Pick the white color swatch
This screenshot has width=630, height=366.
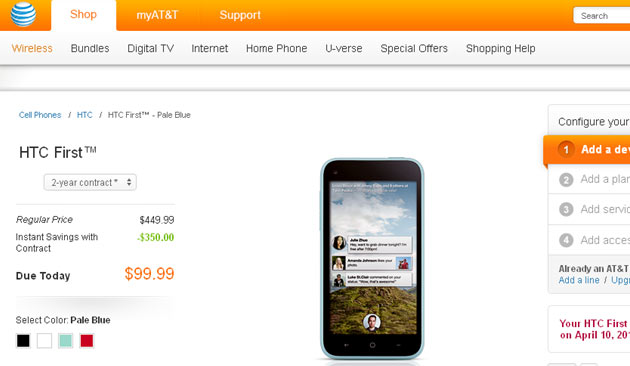[x=44, y=341]
